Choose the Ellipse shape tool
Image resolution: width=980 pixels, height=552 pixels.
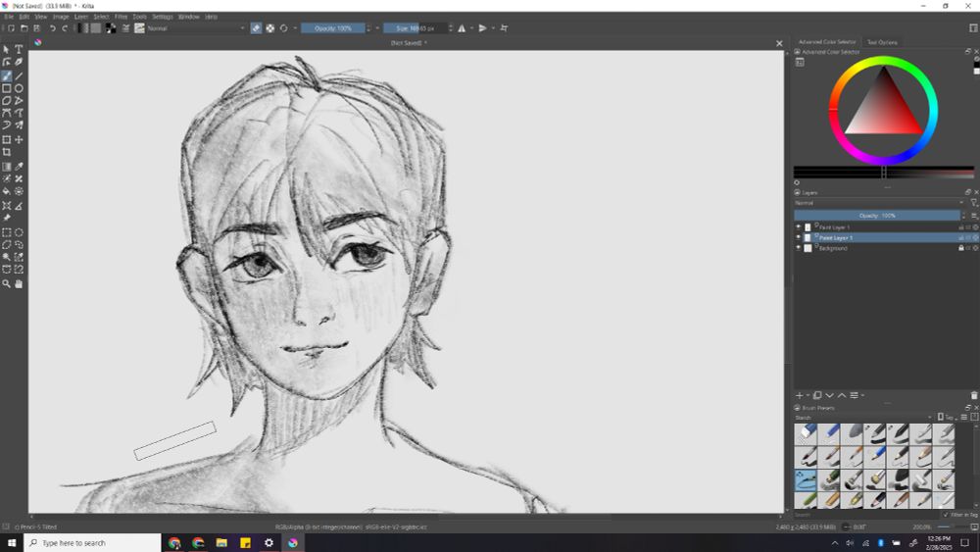19,88
